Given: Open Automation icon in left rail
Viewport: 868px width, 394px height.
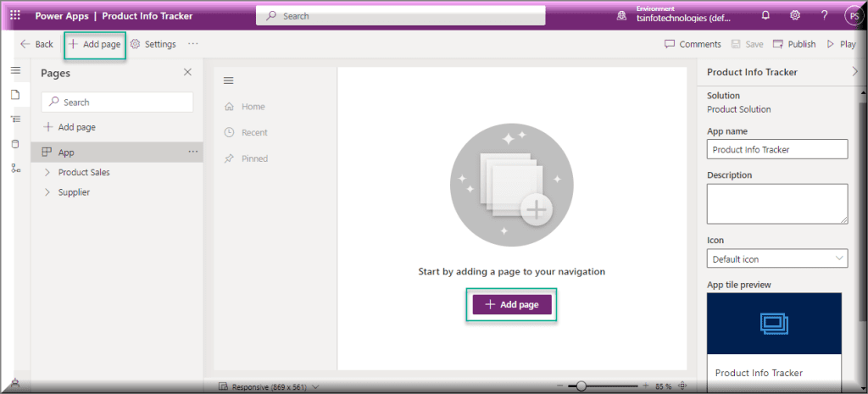Looking at the screenshot, I should 15,169.
